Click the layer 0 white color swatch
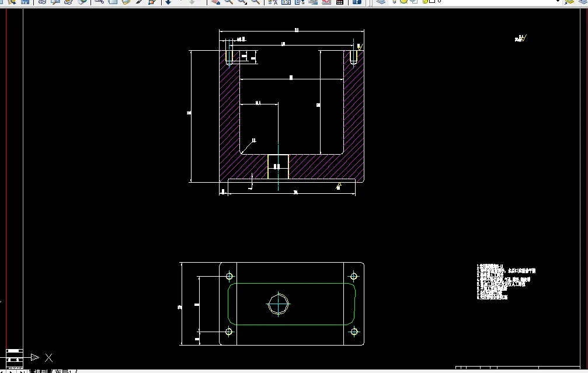Viewport: 588px width, 373px height. pos(432,1)
